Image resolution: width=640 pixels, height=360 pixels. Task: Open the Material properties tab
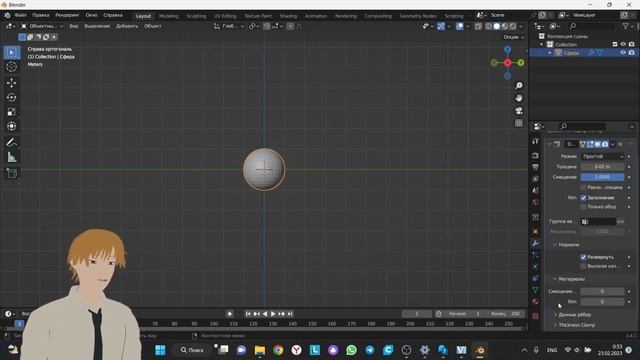click(536, 302)
